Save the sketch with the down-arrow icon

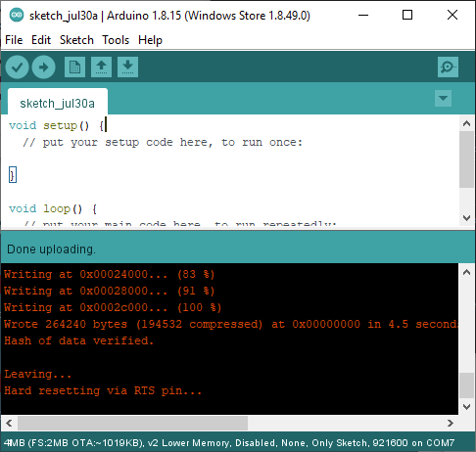coord(127,68)
